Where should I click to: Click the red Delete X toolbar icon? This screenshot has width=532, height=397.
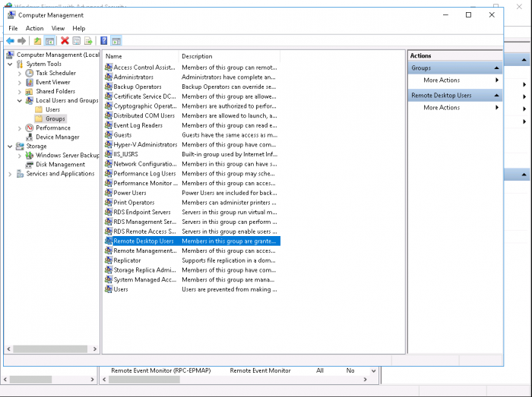coord(65,41)
